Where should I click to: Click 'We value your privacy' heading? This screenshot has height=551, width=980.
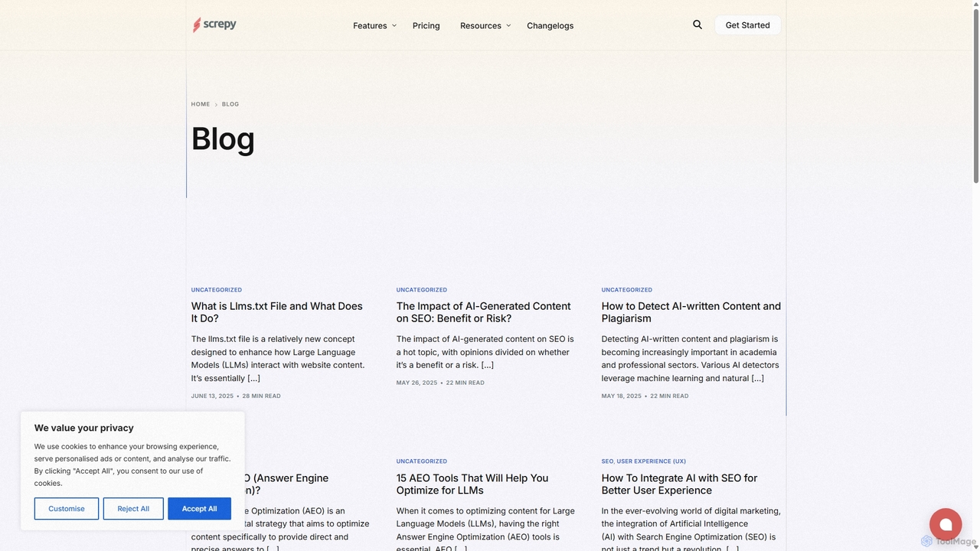[x=84, y=428]
